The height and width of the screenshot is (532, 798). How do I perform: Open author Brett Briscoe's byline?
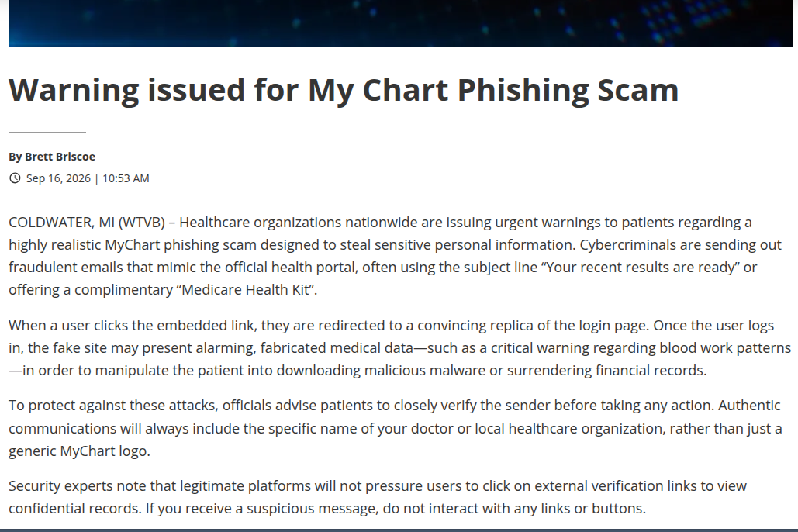(60, 157)
